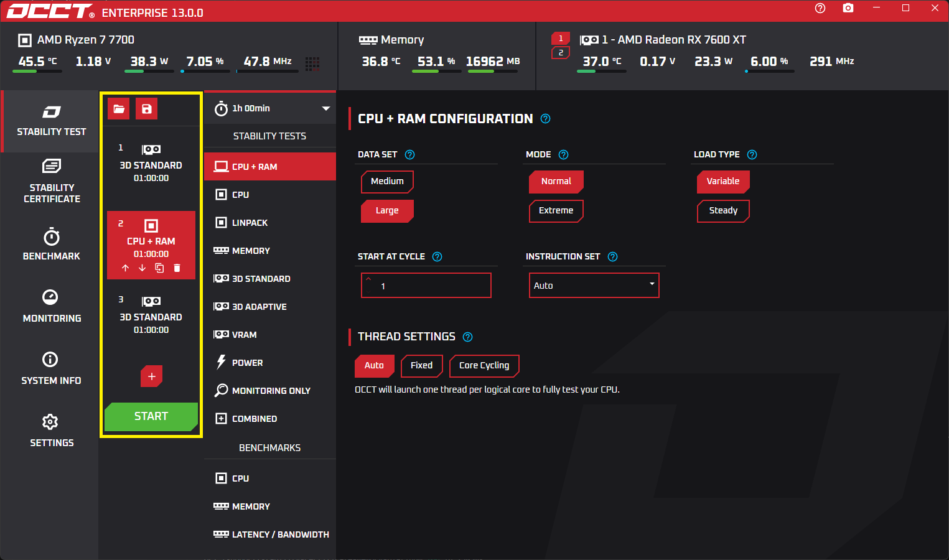Select the Medium data set option
The width and height of the screenshot is (949, 560).
pyautogui.click(x=387, y=181)
